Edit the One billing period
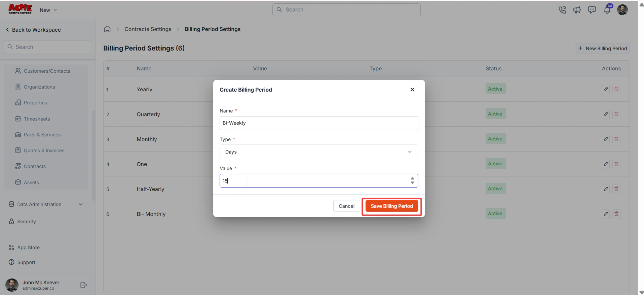Image resolution: width=644 pixels, height=295 pixels. click(x=606, y=164)
